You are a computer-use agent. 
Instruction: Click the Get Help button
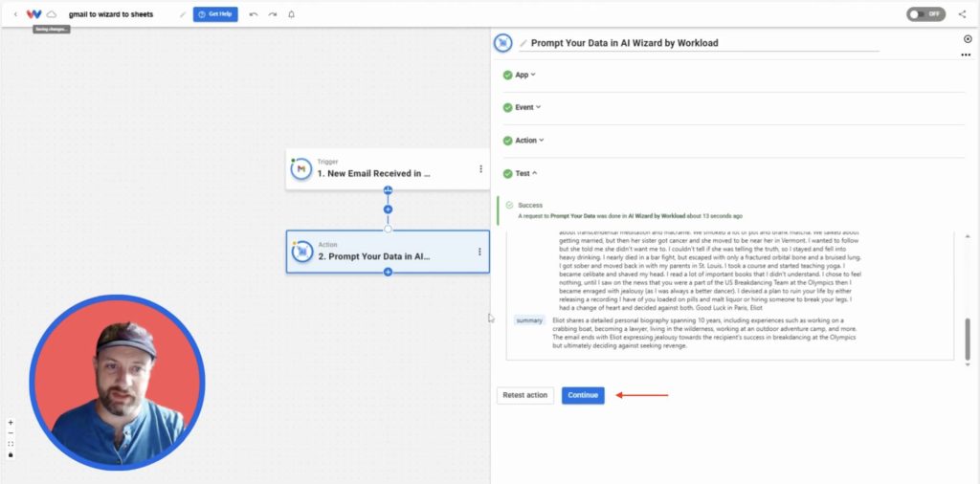(215, 14)
